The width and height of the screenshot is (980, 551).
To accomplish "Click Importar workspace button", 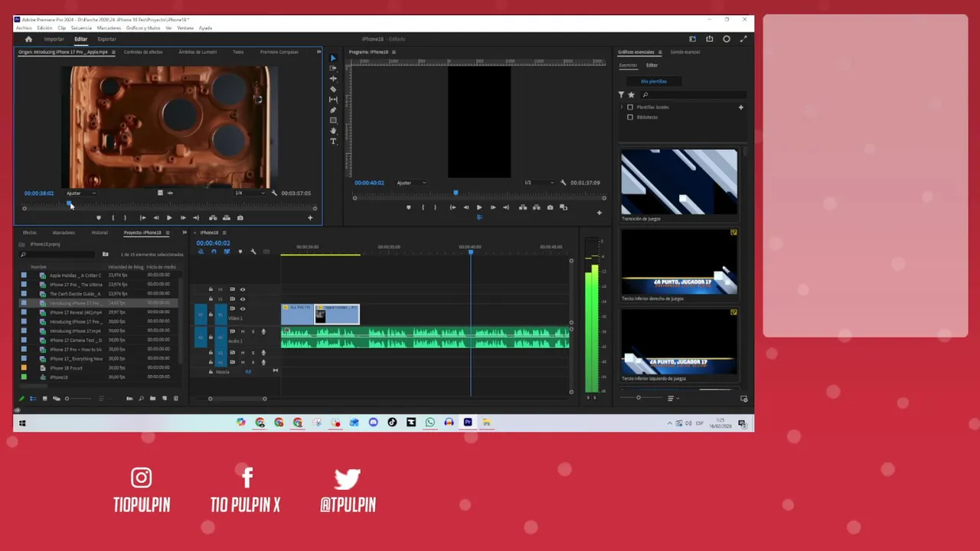I will click(x=54, y=39).
